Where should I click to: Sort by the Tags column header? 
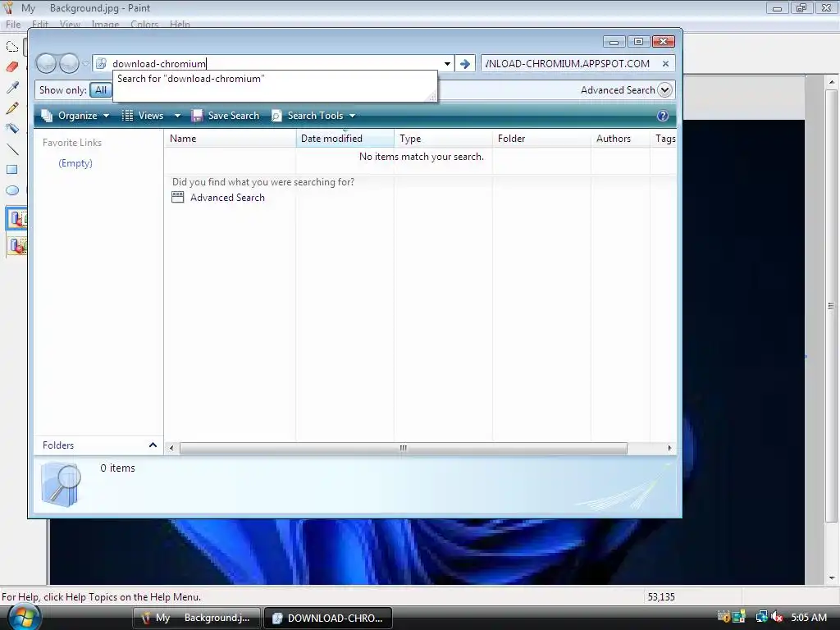tap(664, 139)
